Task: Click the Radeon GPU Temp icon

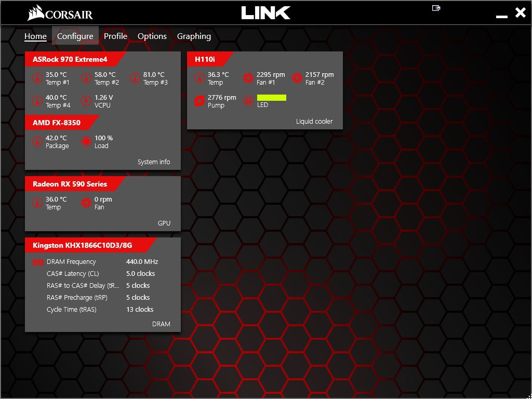Action: 37,203
